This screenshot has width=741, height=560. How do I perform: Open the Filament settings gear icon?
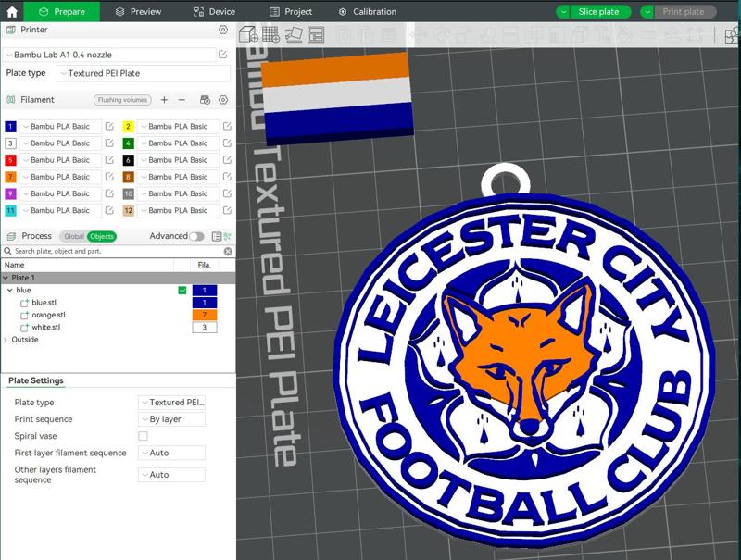pyautogui.click(x=223, y=100)
